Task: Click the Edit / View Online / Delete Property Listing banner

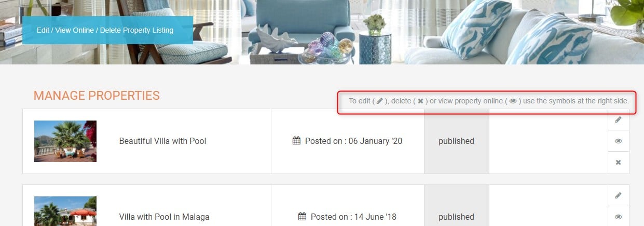Action: pyautogui.click(x=107, y=30)
